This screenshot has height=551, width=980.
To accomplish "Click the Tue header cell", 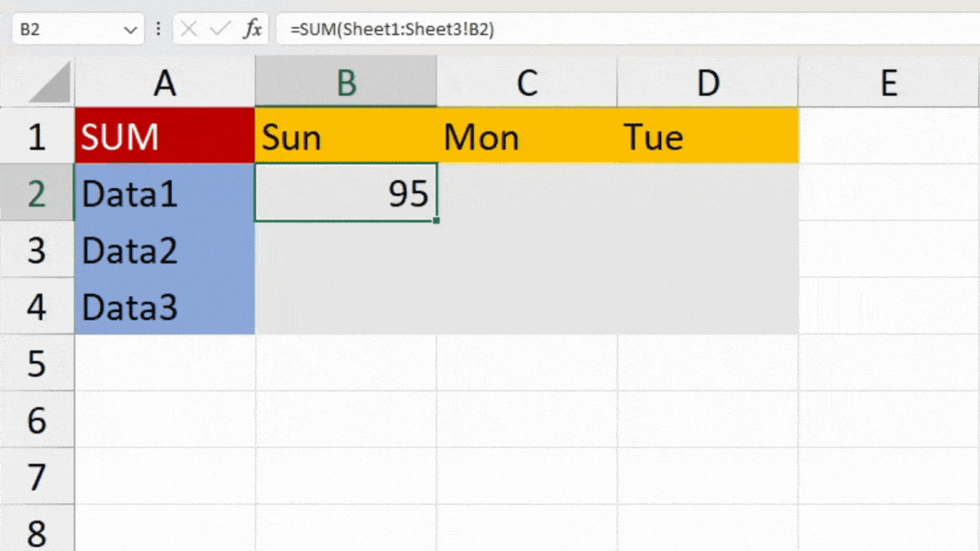I will pos(708,137).
